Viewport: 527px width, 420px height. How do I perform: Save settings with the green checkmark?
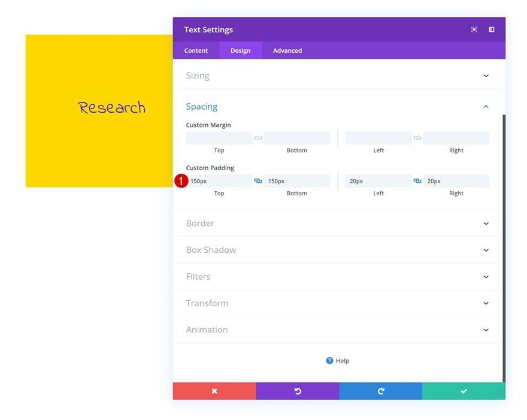(464, 391)
